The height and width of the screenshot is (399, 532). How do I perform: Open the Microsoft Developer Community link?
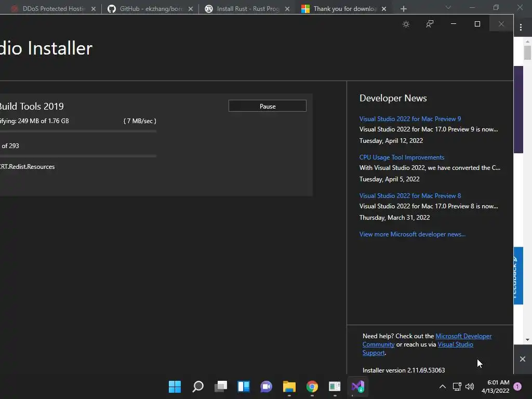coord(463,336)
